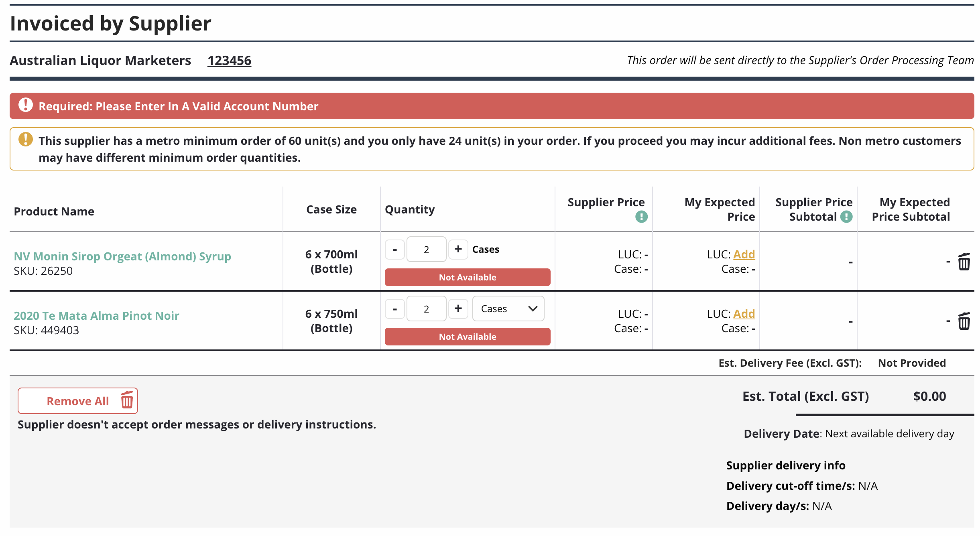Viewport: 980px width, 536px height.
Task: Delete the Te Mata Alma Pinot Noir row
Action: tap(964, 321)
